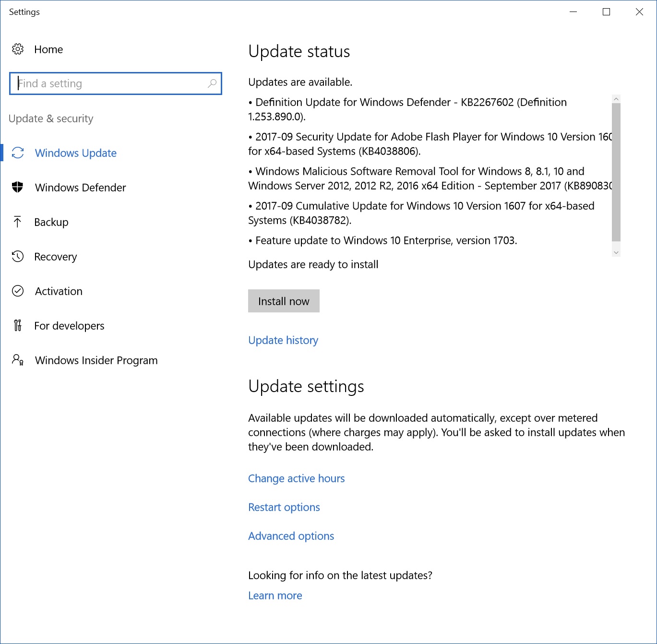Click the 2017-09 Cumulative Update entry
657x644 pixels.
(421, 213)
